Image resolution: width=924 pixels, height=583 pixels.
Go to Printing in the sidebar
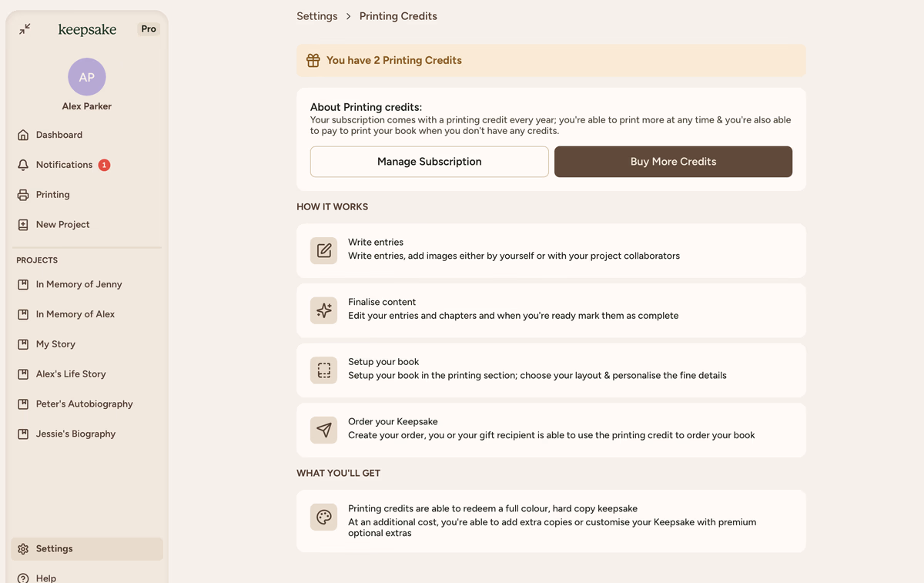(x=52, y=195)
